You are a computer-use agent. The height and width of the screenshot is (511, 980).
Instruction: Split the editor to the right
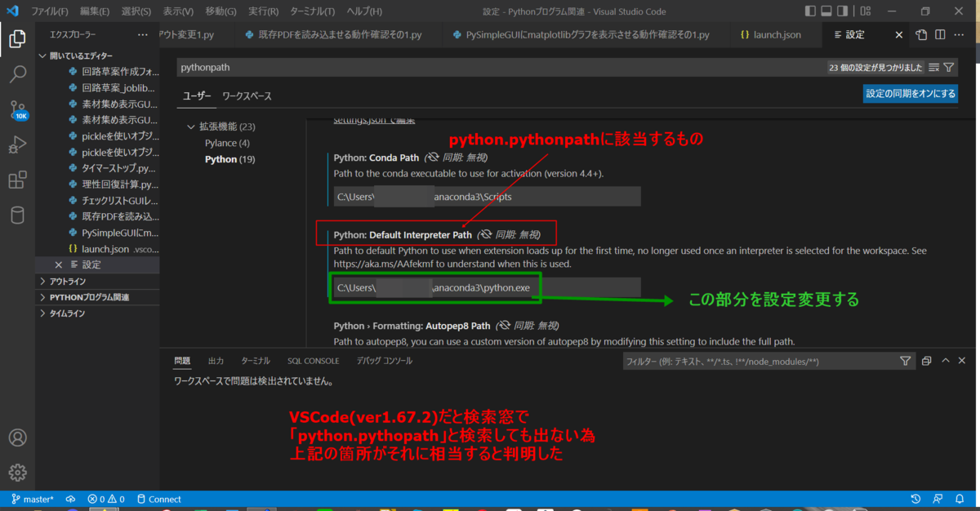click(940, 35)
